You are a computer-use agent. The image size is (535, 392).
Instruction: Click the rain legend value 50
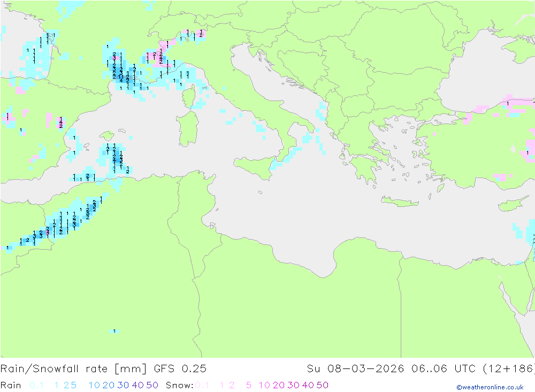(152, 385)
